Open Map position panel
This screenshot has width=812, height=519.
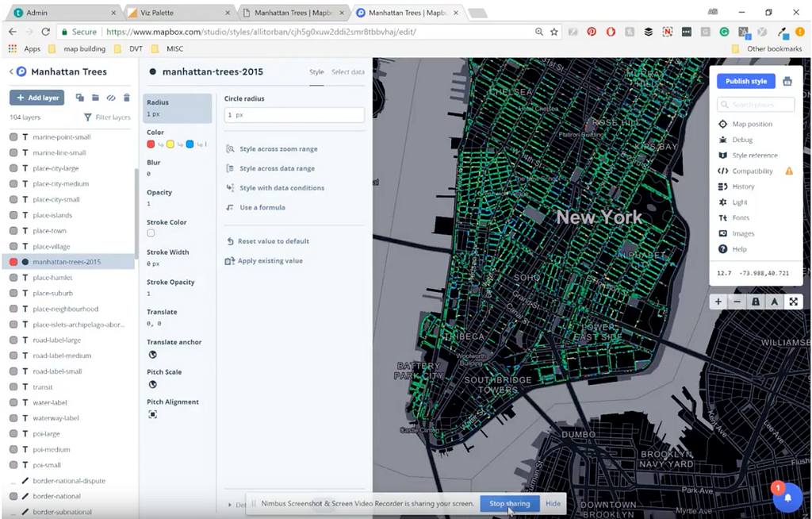[x=745, y=124]
